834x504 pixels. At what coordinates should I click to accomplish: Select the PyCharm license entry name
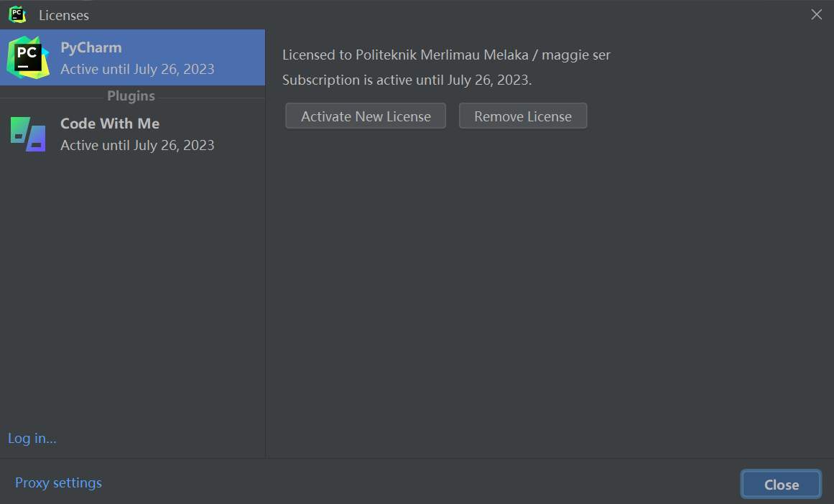click(x=91, y=47)
